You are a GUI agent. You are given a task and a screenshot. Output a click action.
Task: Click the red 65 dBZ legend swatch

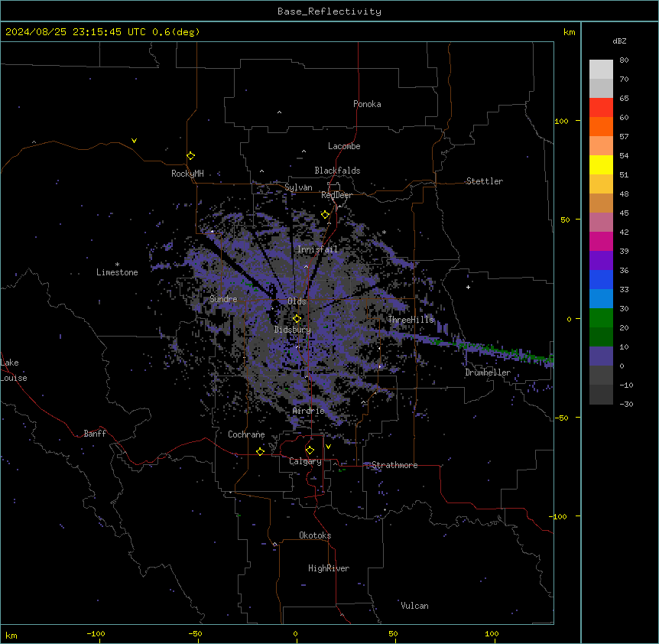(x=601, y=108)
